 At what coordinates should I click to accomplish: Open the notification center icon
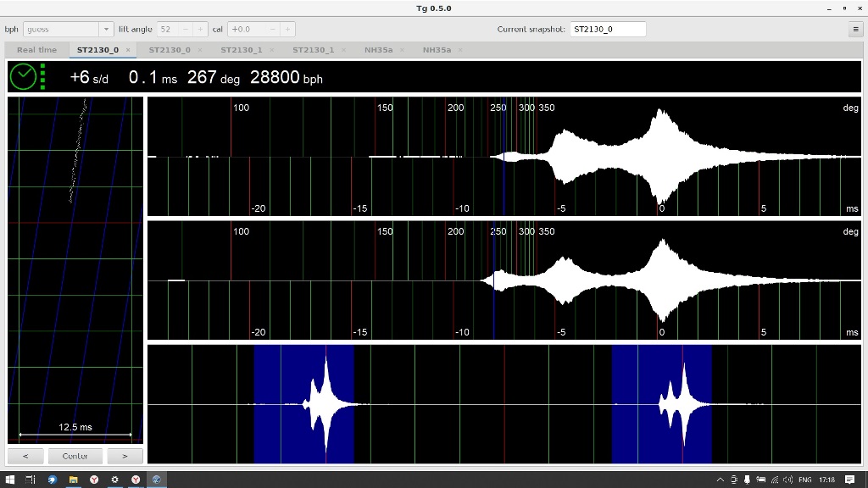[x=849, y=480]
